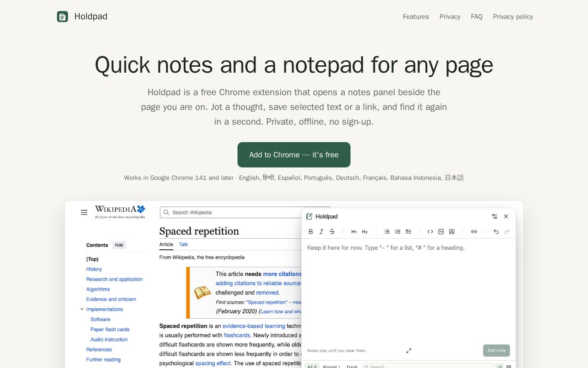Open the Privacy policy nav link
This screenshot has width=588, height=368.
(x=513, y=17)
